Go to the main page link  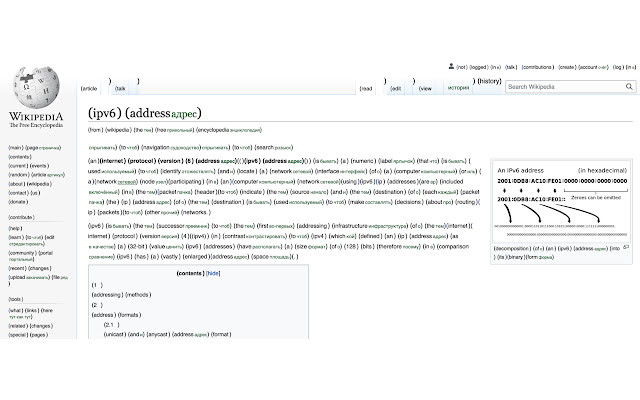point(35,148)
